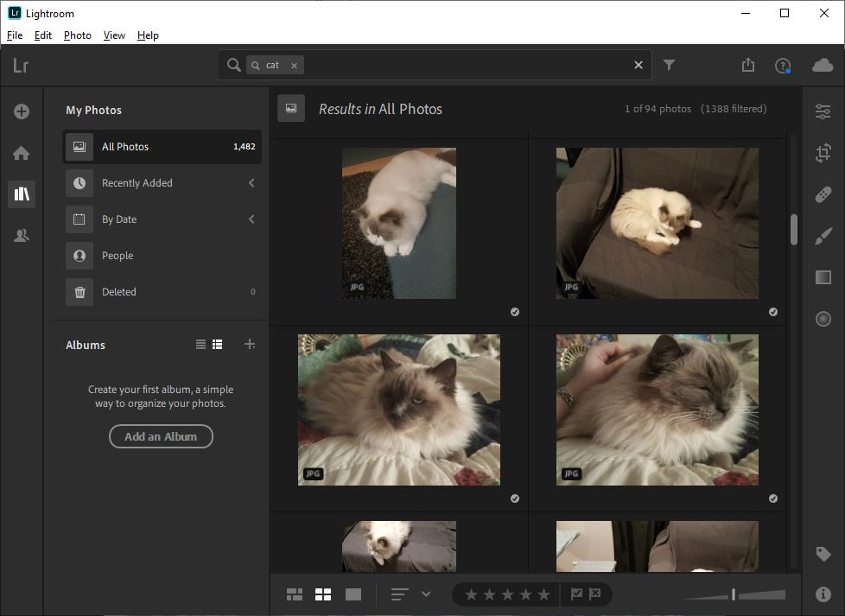The height and width of the screenshot is (616, 845).
Task: Click the sort order icon
Action: point(399,594)
